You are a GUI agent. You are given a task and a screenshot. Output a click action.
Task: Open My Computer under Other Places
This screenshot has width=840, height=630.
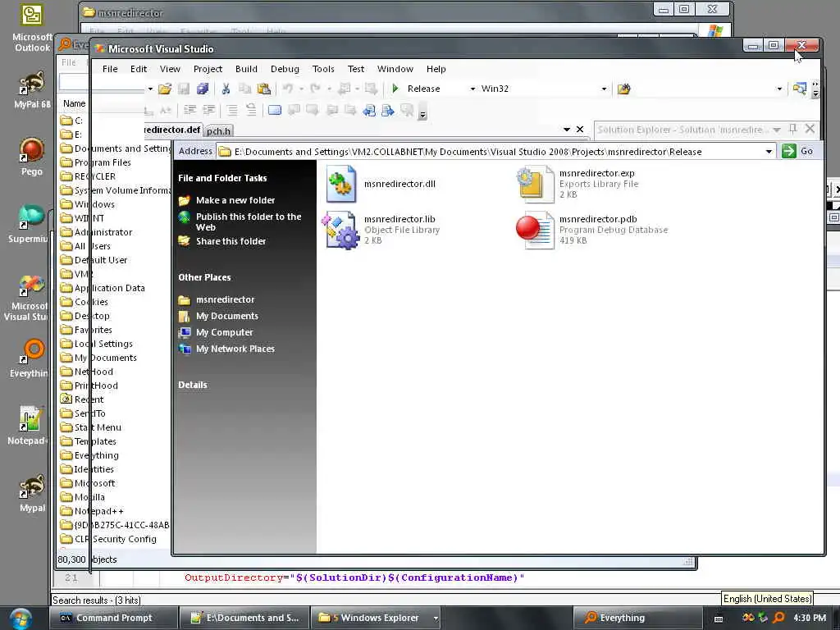coord(225,332)
